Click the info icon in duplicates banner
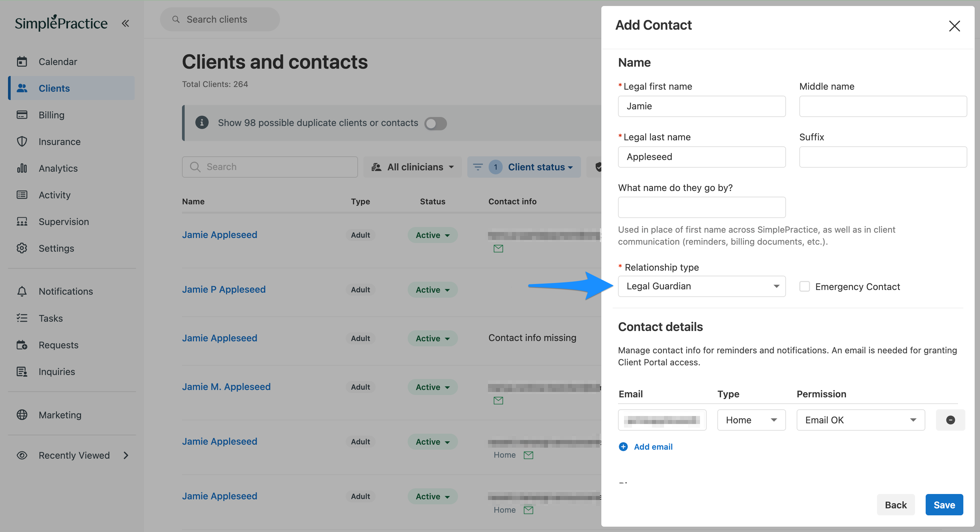The image size is (980, 532). 202,123
